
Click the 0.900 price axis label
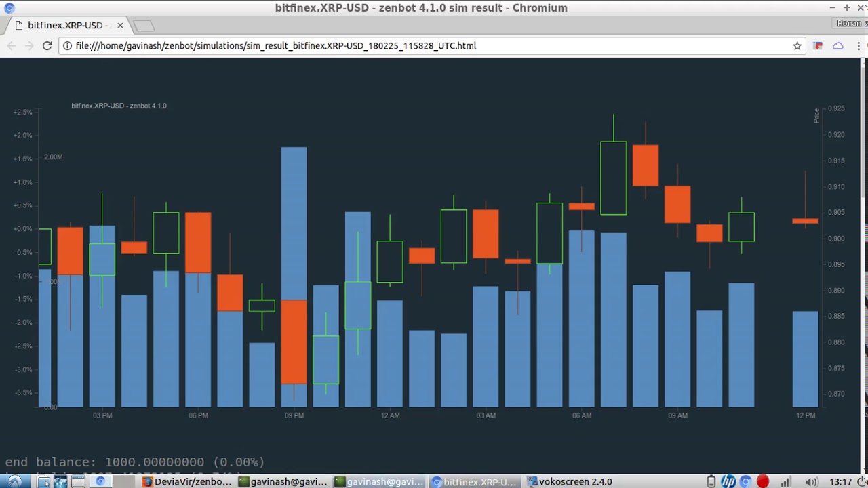click(836, 239)
